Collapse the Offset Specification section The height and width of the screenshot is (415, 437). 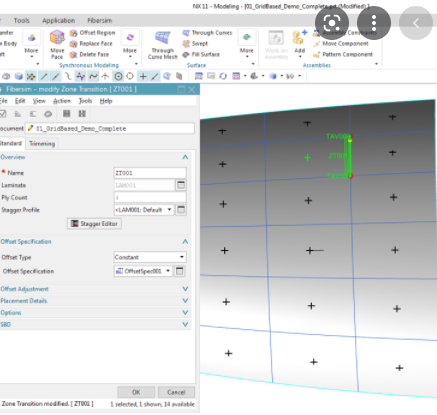tap(185, 241)
